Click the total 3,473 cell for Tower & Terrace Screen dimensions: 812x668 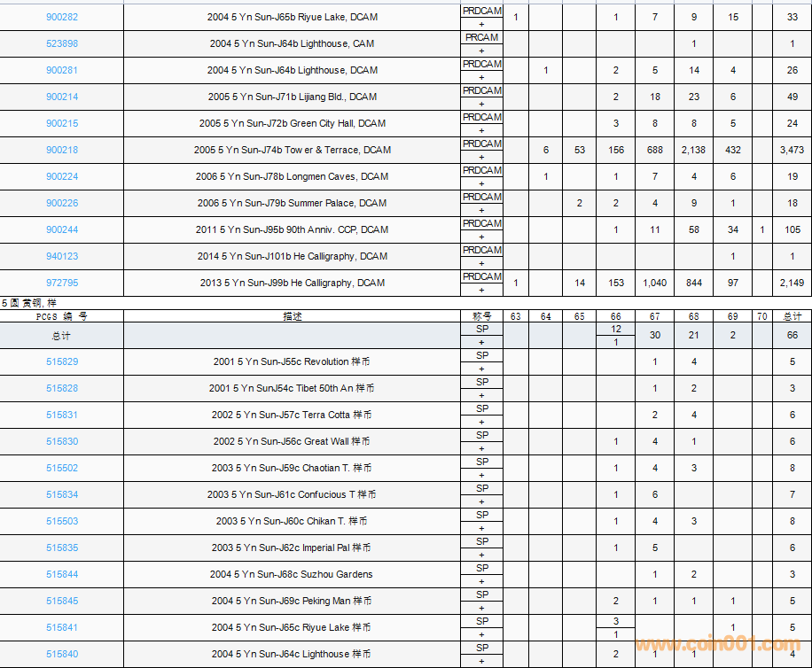(x=792, y=150)
